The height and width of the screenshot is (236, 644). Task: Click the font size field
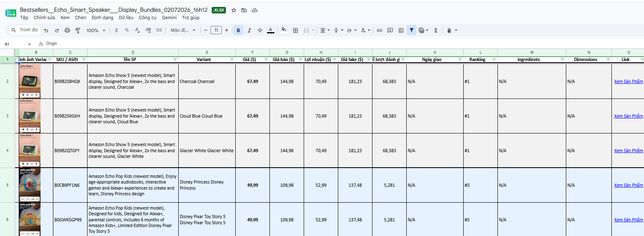216,30
